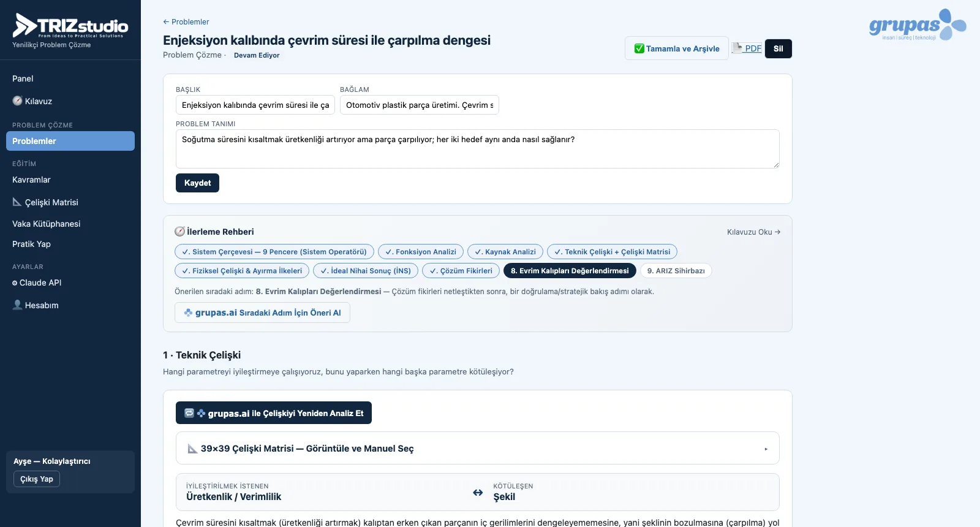Click the Hesabım user icon

pyautogui.click(x=17, y=305)
